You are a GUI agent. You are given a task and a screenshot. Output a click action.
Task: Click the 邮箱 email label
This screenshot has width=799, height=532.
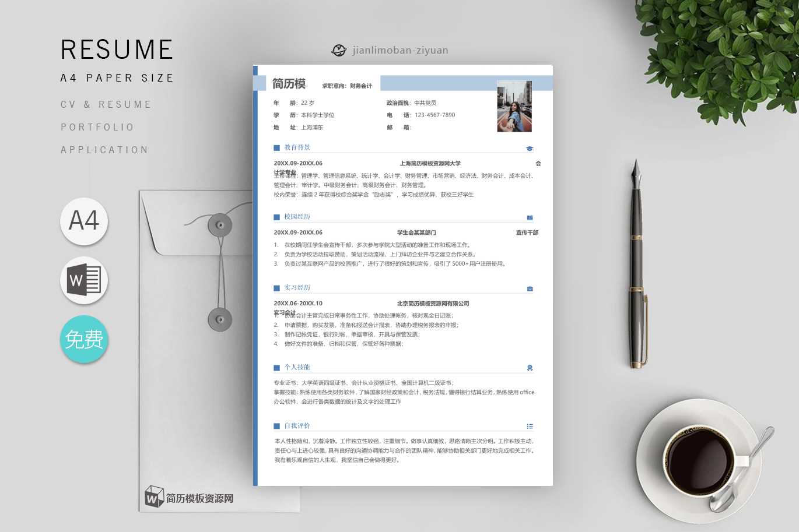click(x=398, y=128)
